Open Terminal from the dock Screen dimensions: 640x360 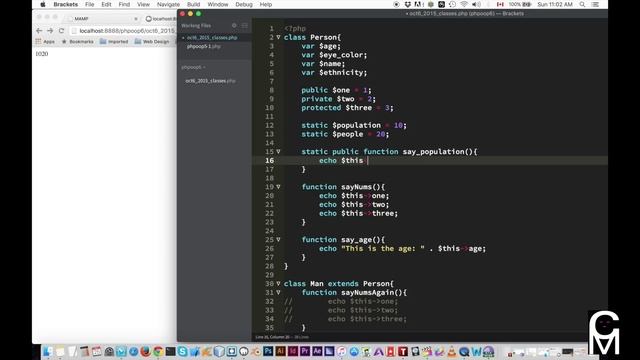(x=170, y=351)
